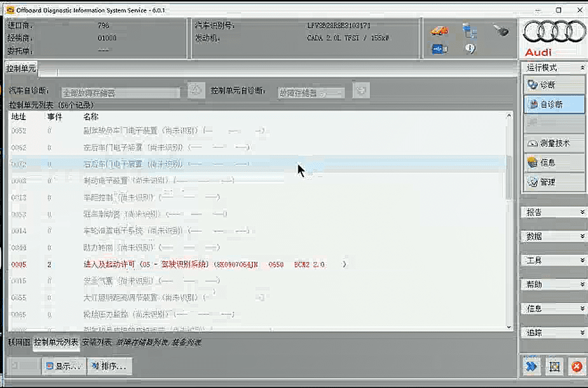588x388 pixels.
Task: Click the network status icon in the header
Action: (470, 30)
